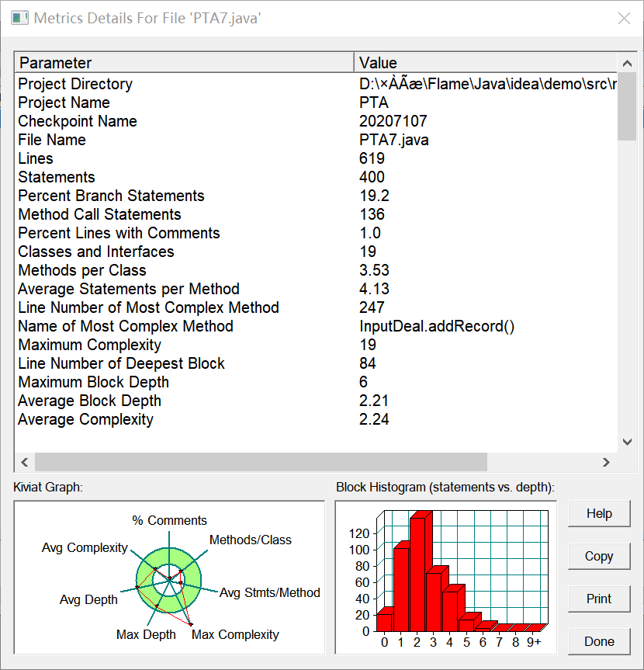Click the Kiviat graph's Max Complexity label
The height and width of the screenshot is (670, 644).
point(235,634)
